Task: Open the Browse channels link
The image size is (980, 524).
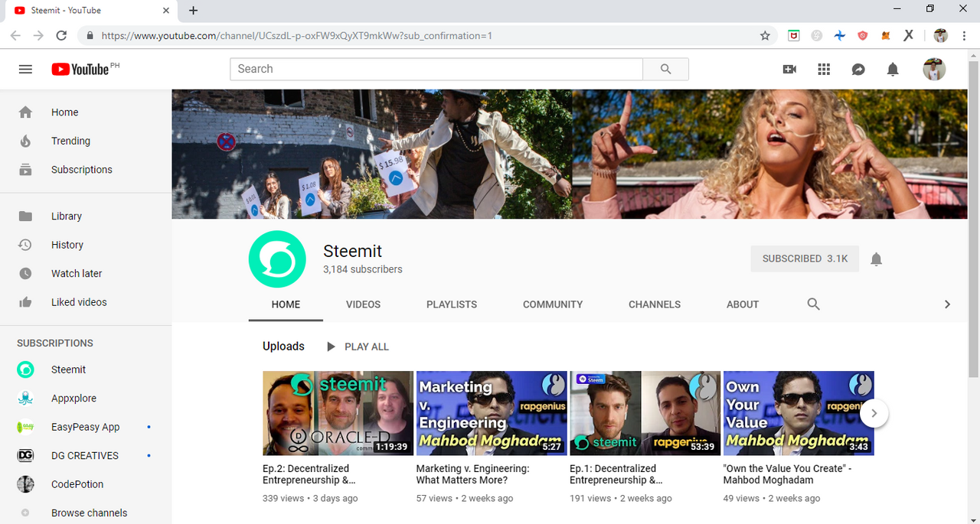Action: [89, 513]
